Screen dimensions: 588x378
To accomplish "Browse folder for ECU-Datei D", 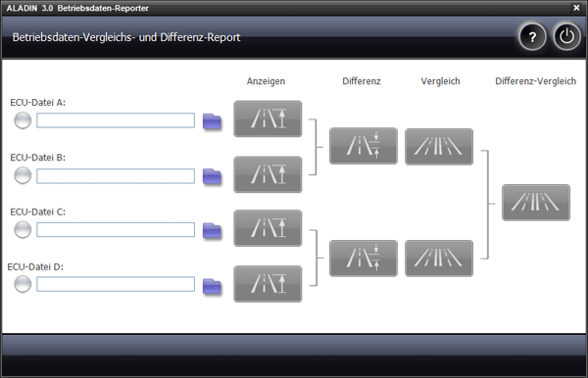I will pyautogui.click(x=212, y=286).
